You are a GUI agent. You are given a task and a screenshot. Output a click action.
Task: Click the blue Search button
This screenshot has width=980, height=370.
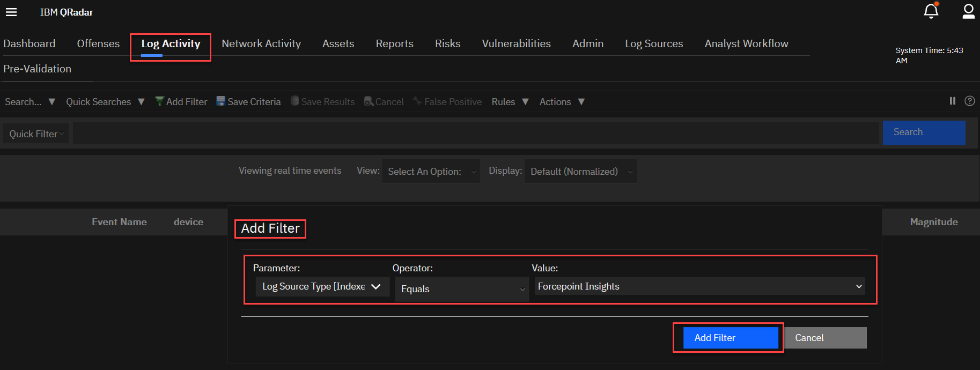click(x=924, y=132)
